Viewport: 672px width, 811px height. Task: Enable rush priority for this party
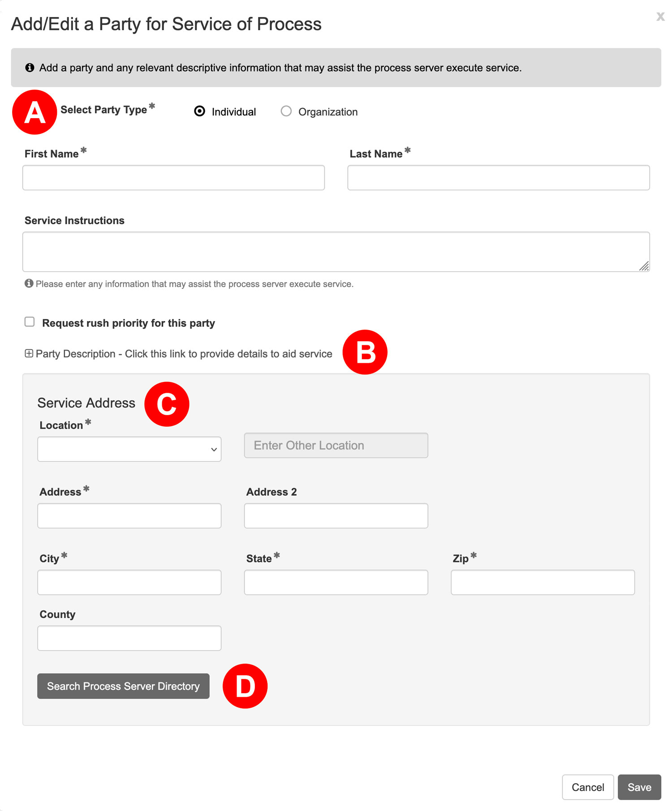pos(30,322)
